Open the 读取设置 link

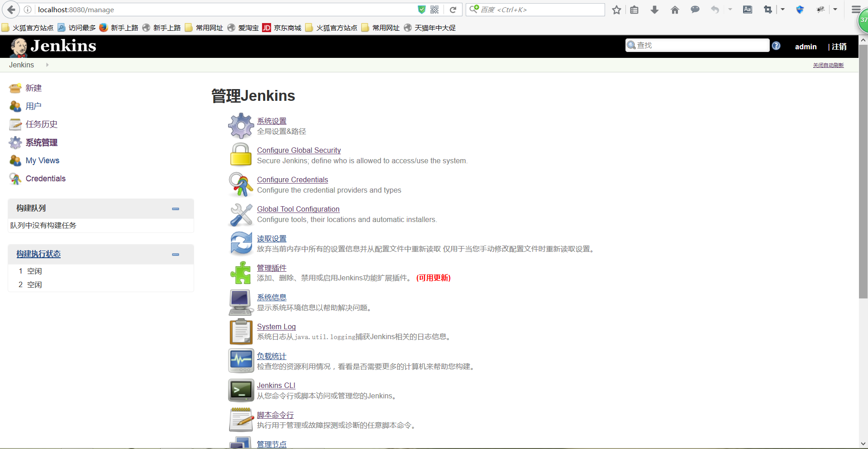(x=272, y=239)
